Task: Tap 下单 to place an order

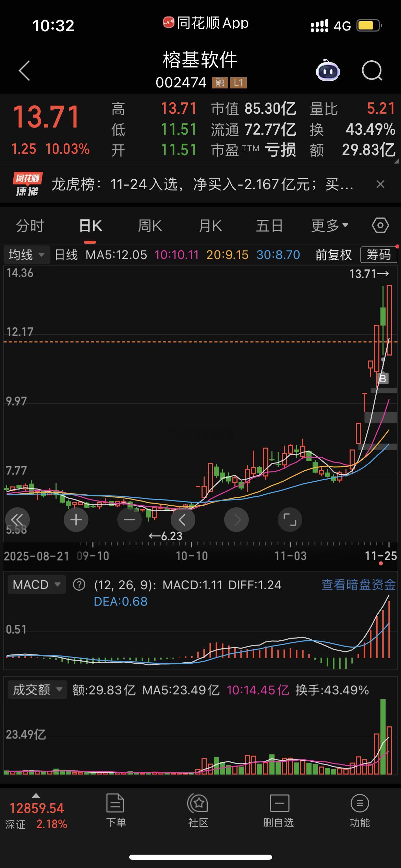Action: coord(116,811)
